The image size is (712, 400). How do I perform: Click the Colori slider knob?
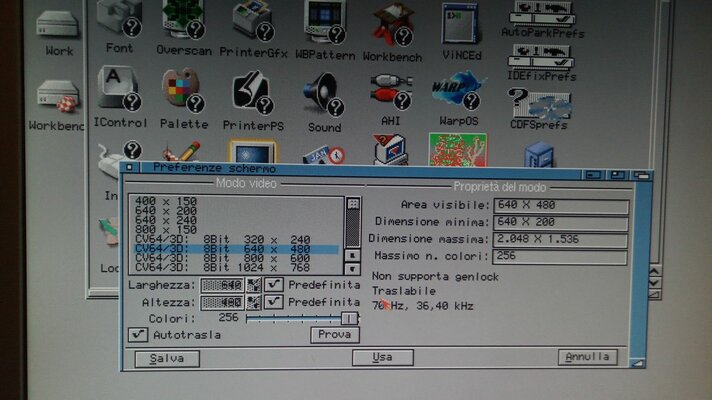pyautogui.click(x=348, y=317)
